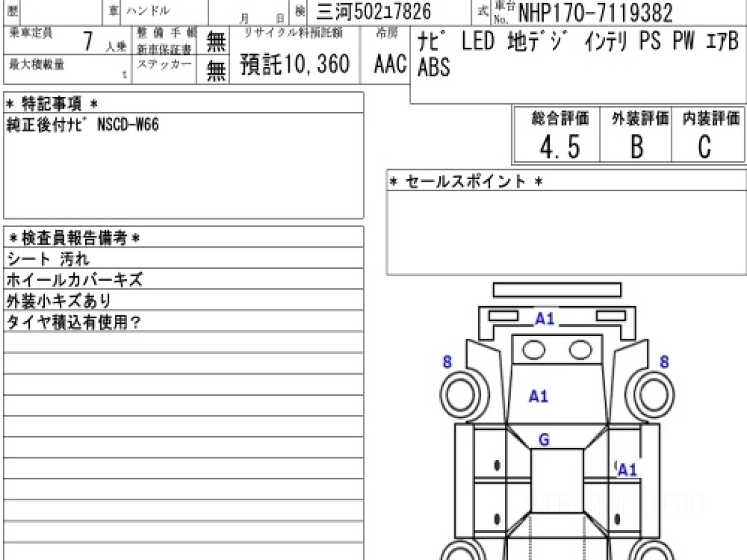This screenshot has width=747, height=560.
Task: Select the remark シート 汚れ
Action: (48, 258)
